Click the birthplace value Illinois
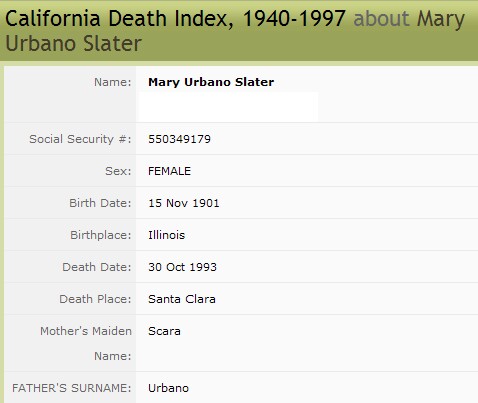This screenshot has height=403, width=478. click(x=166, y=235)
